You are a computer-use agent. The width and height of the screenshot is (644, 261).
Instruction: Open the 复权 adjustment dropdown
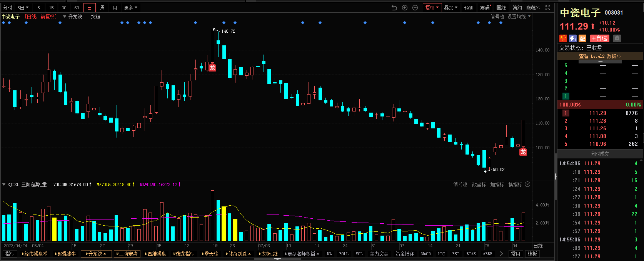(432, 8)
